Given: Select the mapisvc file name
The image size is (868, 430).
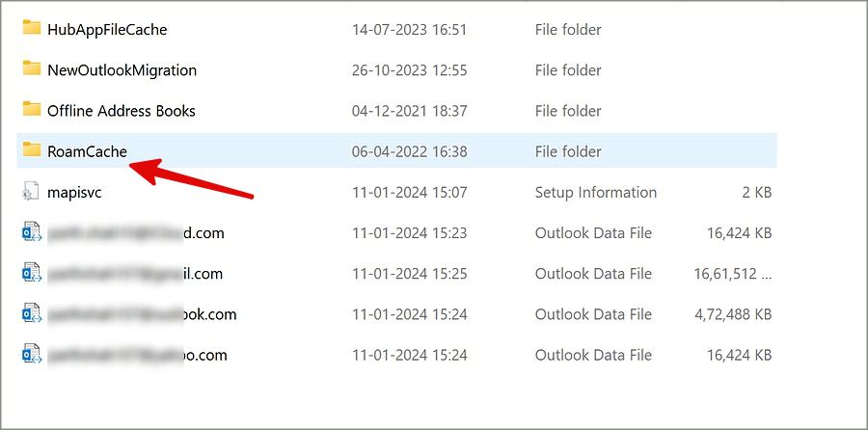Looking at the screenshot, I should 74,193.
